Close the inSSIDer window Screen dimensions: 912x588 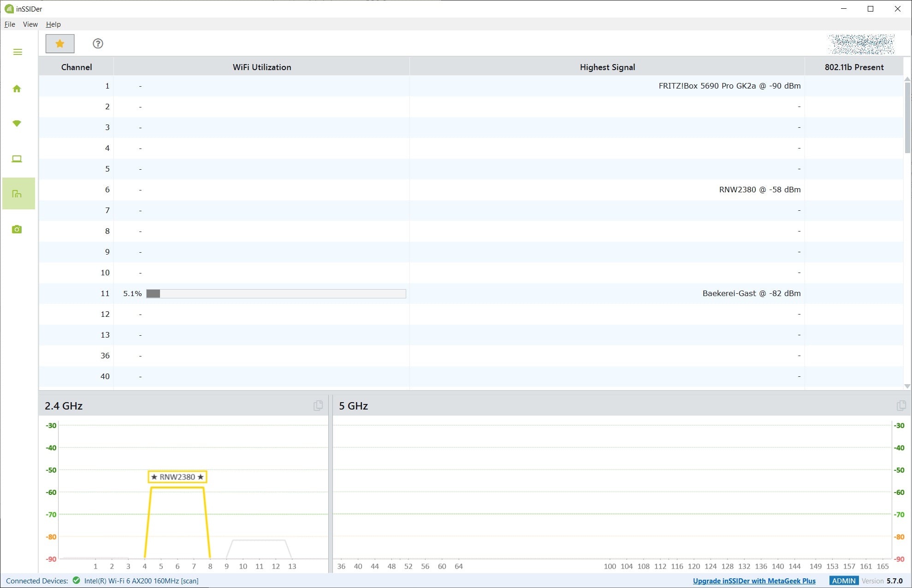(897, 9)
